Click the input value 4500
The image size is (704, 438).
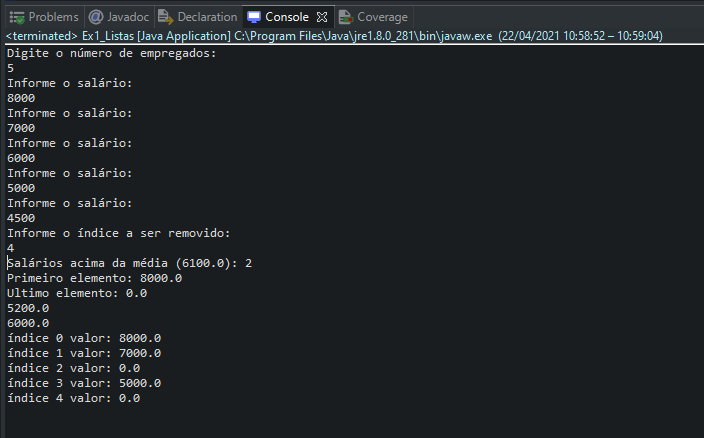pos(21,218)
